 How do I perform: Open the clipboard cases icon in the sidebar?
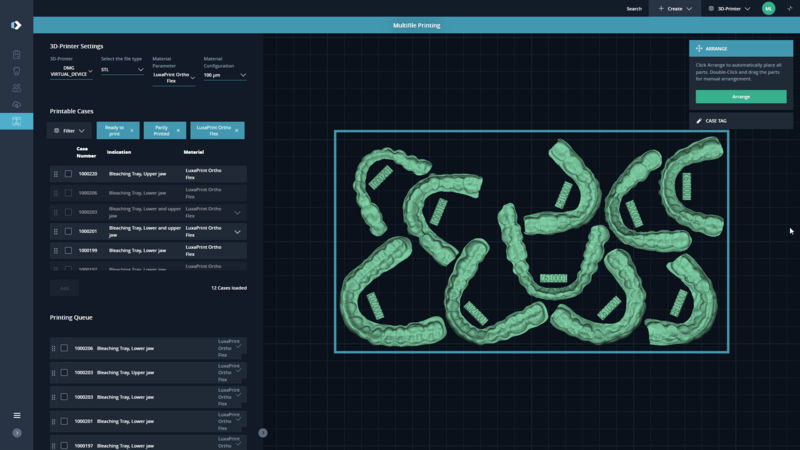(16, 55)
